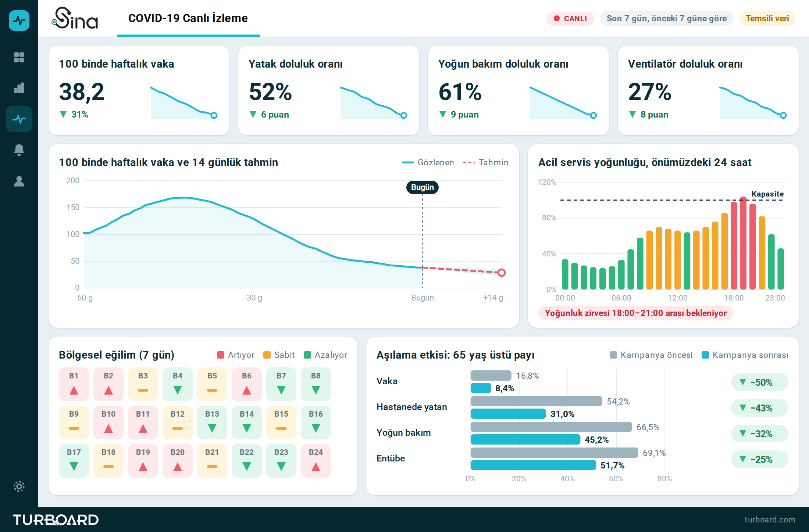Select region tile B4
The image size is (809, 532).
(x=178, y=384)
